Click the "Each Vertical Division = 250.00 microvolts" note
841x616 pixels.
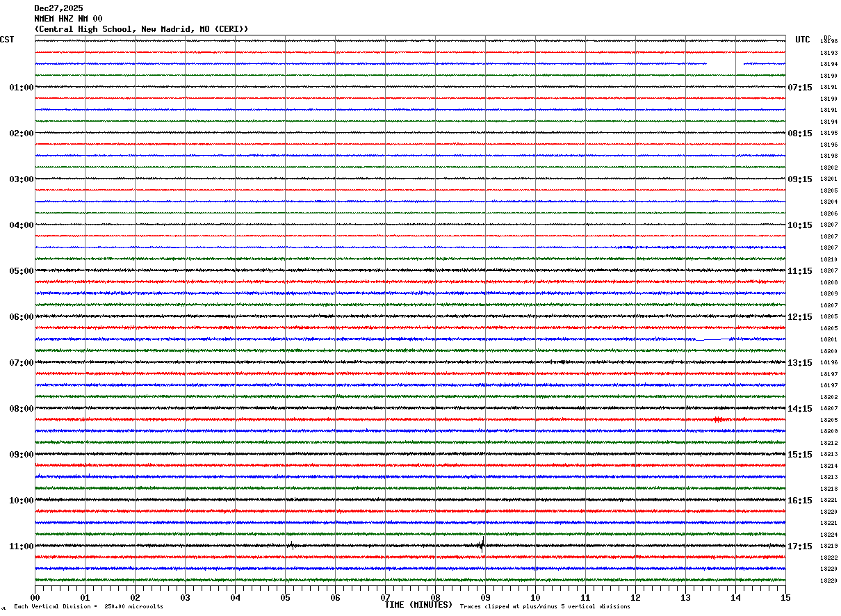click(x=88, y=607)
